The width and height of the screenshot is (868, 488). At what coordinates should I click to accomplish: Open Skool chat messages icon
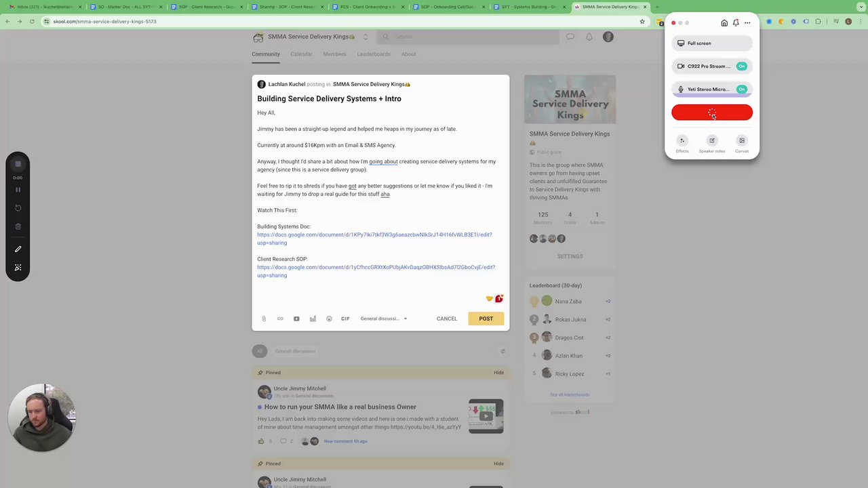click(570, 37)
